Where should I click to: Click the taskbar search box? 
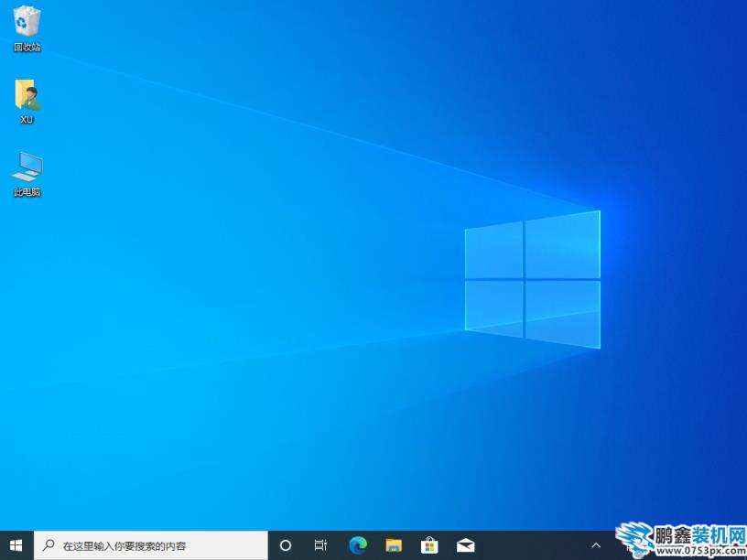click(x=151, y=545)
